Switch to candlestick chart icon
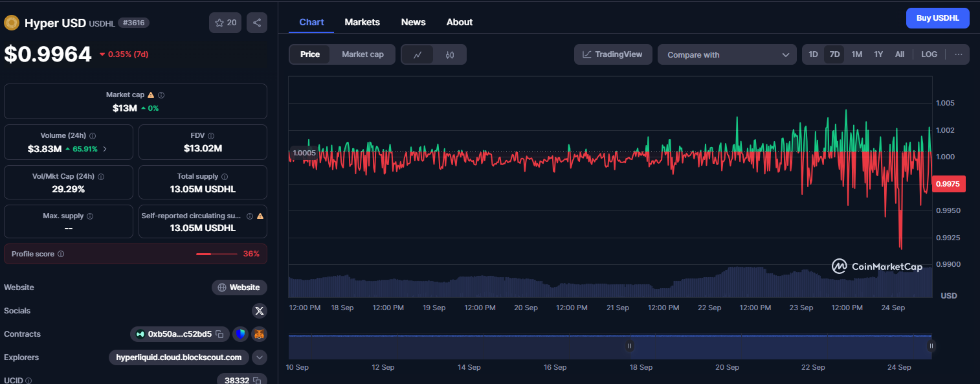This screenshot has width=980, height=384. (450, 54)
